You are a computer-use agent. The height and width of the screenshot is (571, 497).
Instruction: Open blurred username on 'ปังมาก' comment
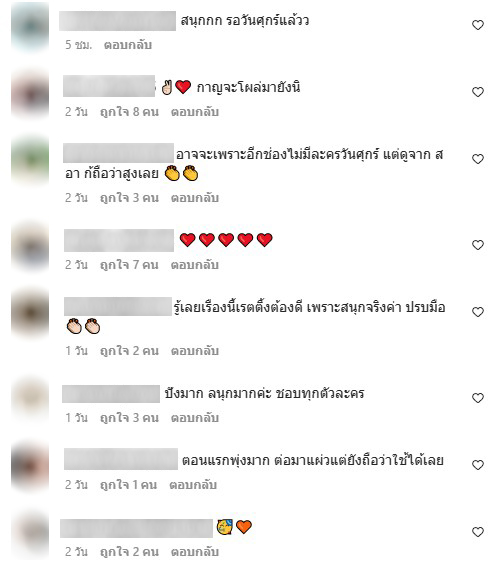point(111,394)
